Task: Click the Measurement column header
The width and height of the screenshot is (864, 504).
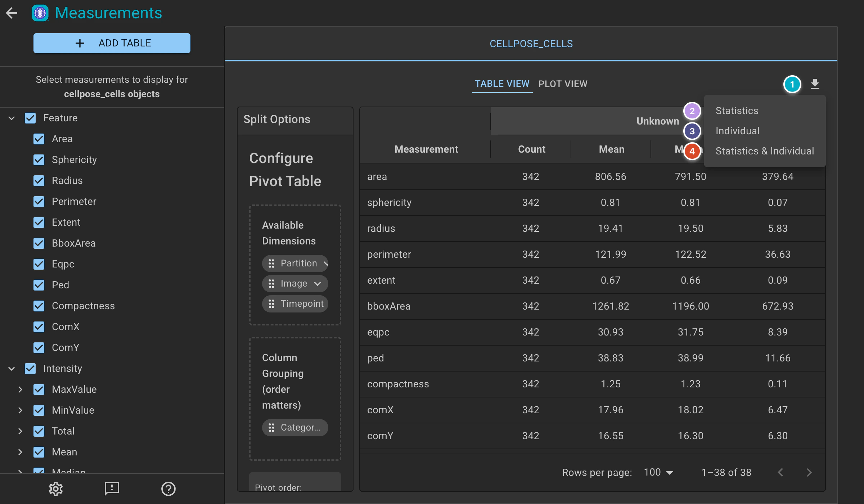Action: (426, 149)
